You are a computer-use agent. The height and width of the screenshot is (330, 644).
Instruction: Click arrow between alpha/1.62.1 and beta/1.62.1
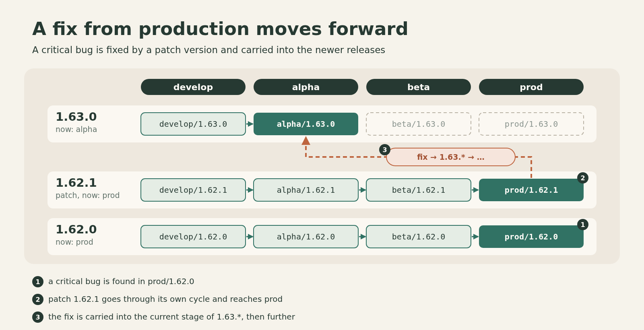(x=362, y=190)
